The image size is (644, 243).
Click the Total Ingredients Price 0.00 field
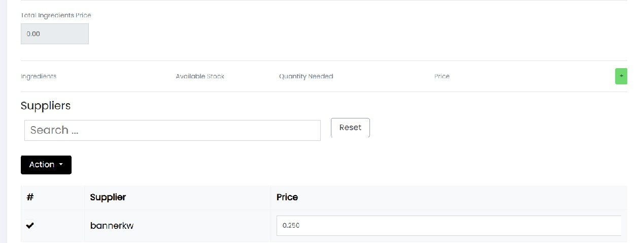(54, 34)
